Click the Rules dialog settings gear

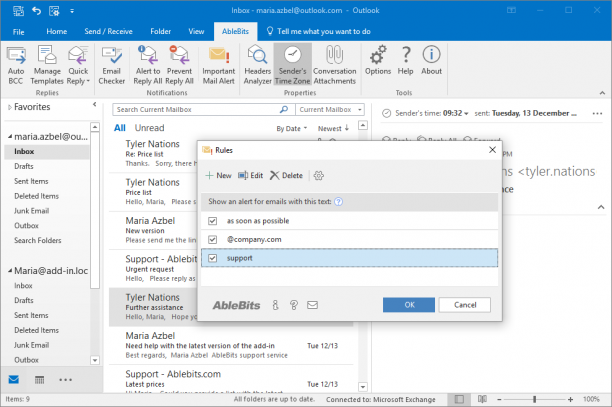(318, 176)
